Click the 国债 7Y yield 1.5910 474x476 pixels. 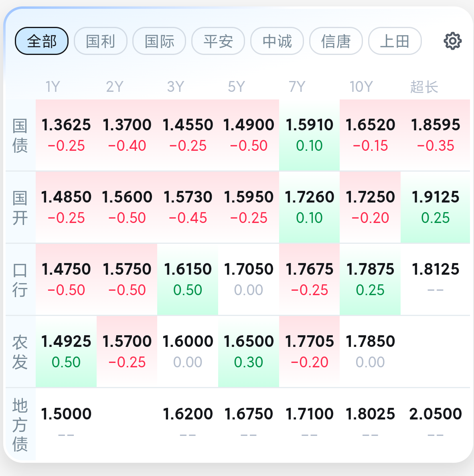coord(309,135)
